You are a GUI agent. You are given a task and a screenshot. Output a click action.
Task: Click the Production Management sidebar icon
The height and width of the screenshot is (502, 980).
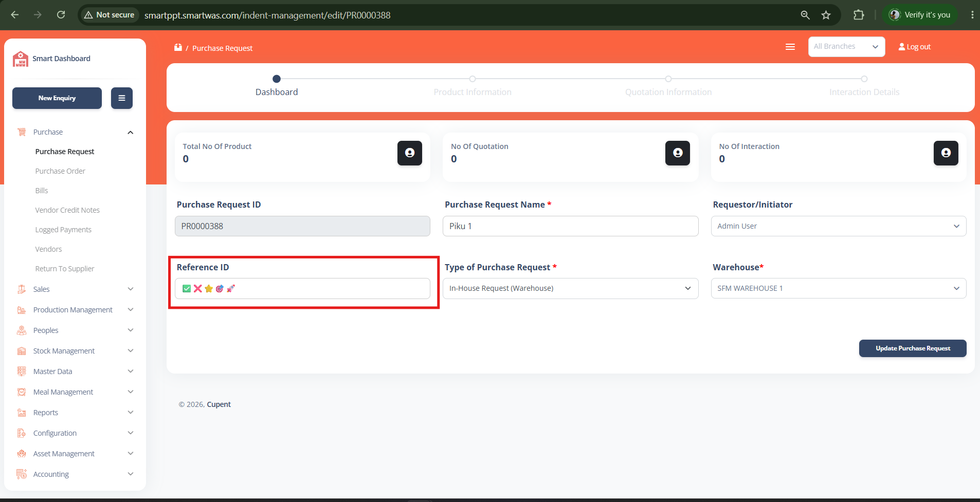22,310
